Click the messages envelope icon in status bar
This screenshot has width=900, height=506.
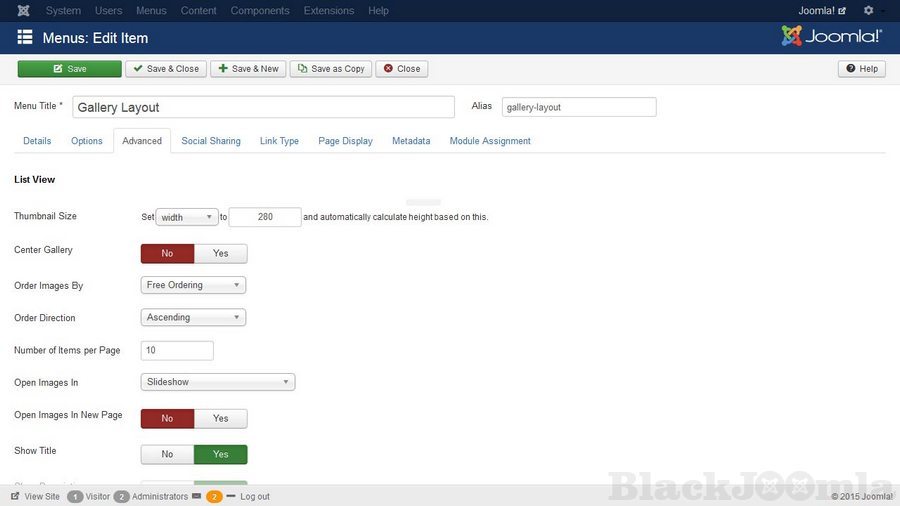tap(197, 496)
